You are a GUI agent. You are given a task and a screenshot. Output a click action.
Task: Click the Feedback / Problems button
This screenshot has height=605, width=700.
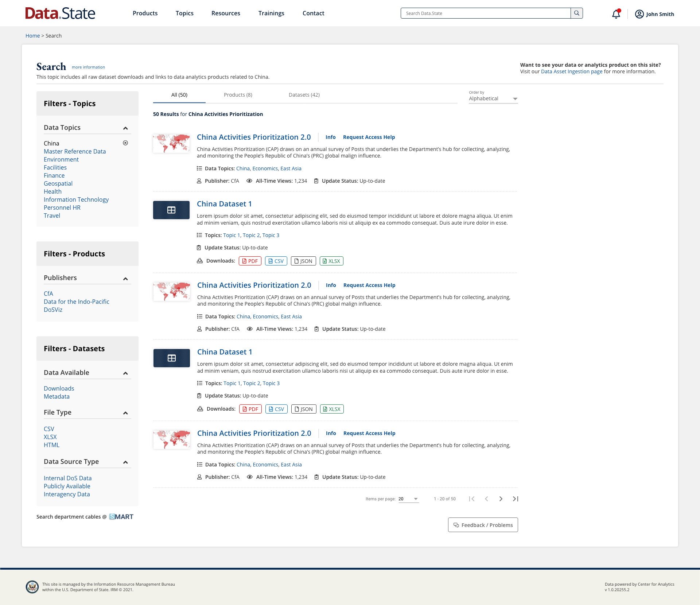click(483, 524)
